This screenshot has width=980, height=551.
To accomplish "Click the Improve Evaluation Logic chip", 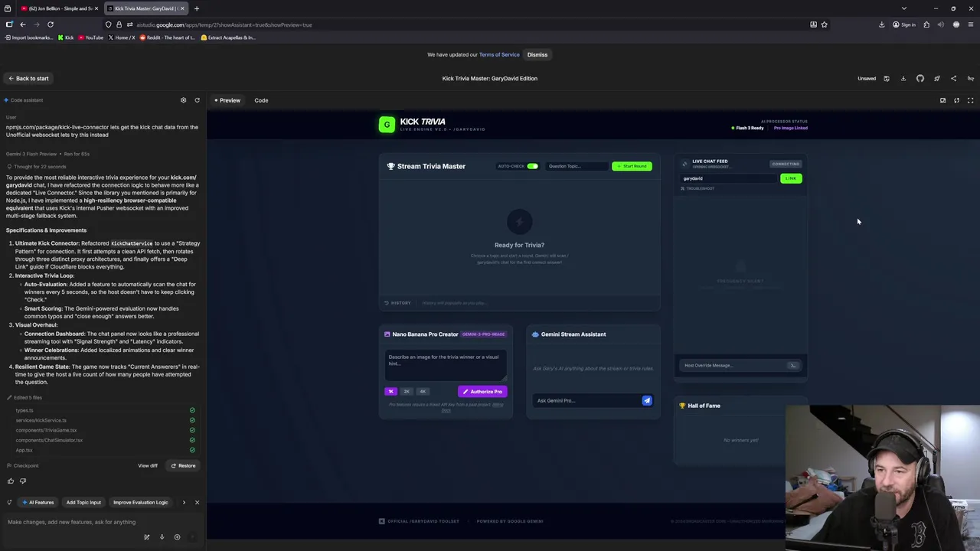I will (141, 502).
